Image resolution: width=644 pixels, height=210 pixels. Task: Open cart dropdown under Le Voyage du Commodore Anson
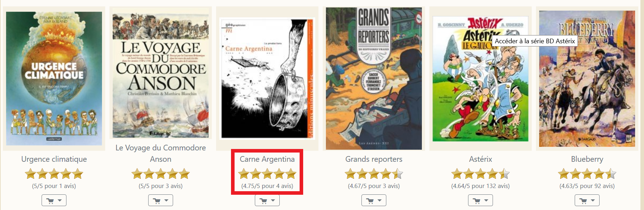(x=161, y=200)
